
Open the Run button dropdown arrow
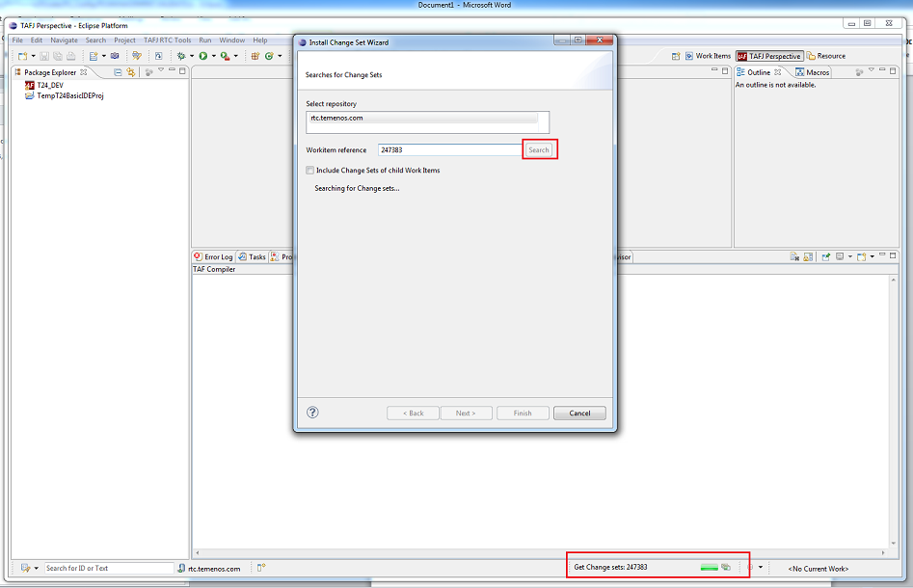pos(213,56)
